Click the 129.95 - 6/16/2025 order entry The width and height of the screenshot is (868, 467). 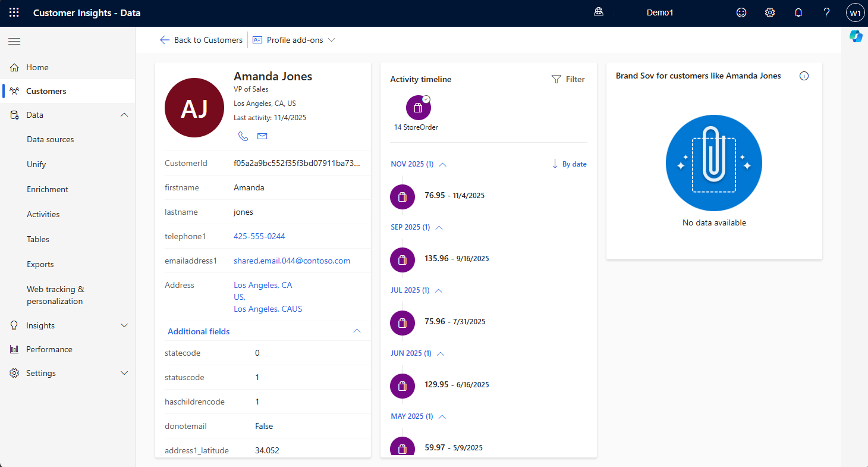tap(457, 385)
